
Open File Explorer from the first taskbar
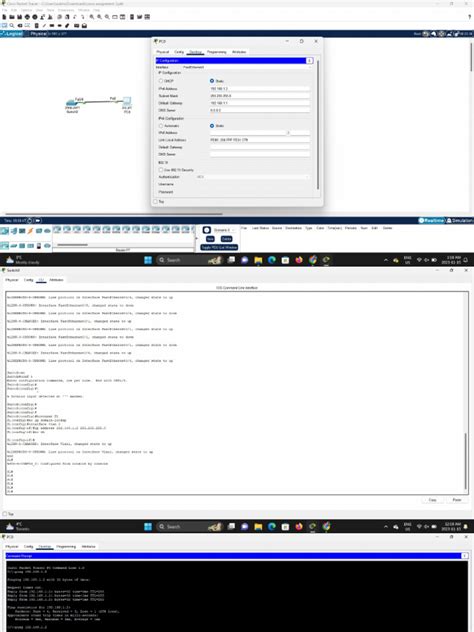258,260
